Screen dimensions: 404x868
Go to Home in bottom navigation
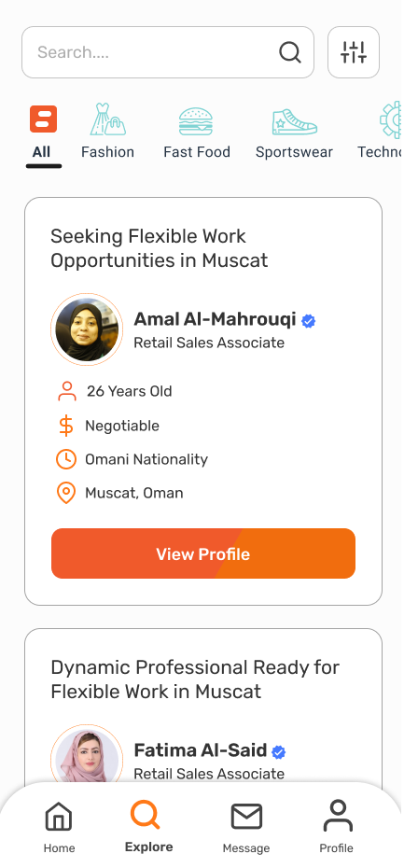click(x=59, y=827)
